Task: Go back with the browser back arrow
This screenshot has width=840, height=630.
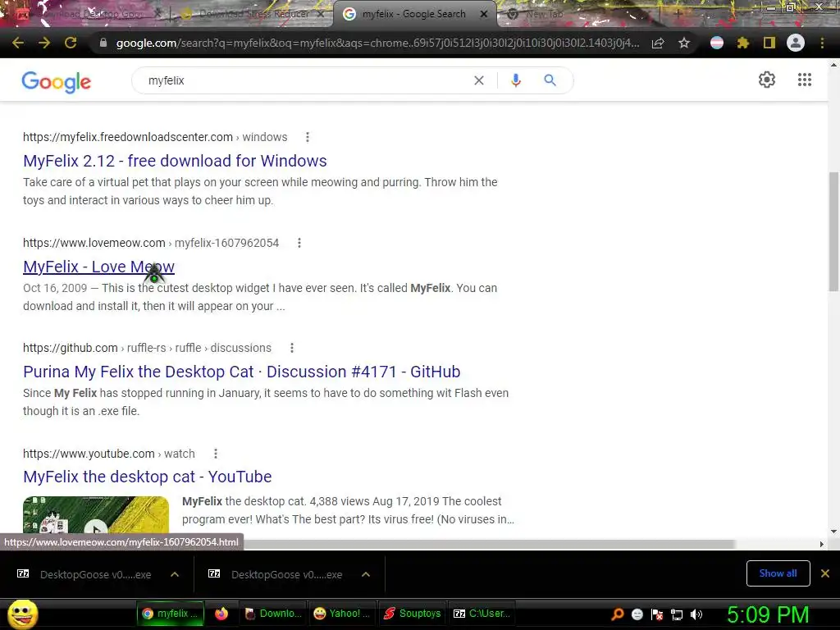Action: [x=18, y=43]
